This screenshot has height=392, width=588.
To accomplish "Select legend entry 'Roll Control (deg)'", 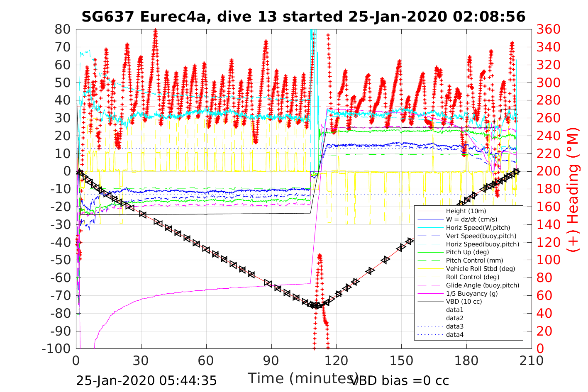I will pyautogui.click(x=473, y=277).
